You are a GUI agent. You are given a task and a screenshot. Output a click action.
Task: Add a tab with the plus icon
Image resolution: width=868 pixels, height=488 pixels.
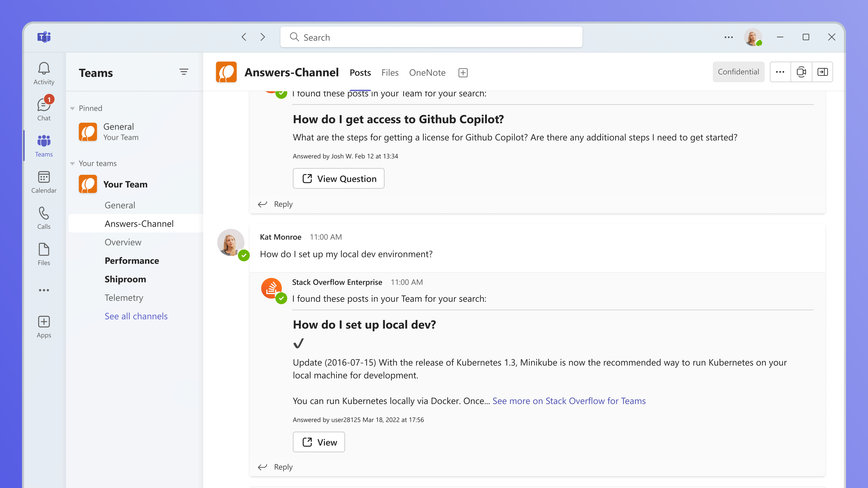click(463, 73)
